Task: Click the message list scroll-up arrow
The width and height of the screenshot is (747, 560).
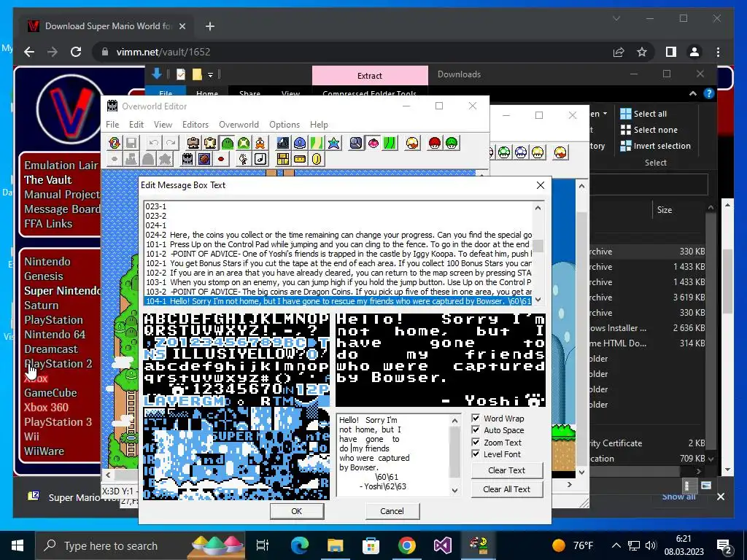Action: [x=538, y=208]
